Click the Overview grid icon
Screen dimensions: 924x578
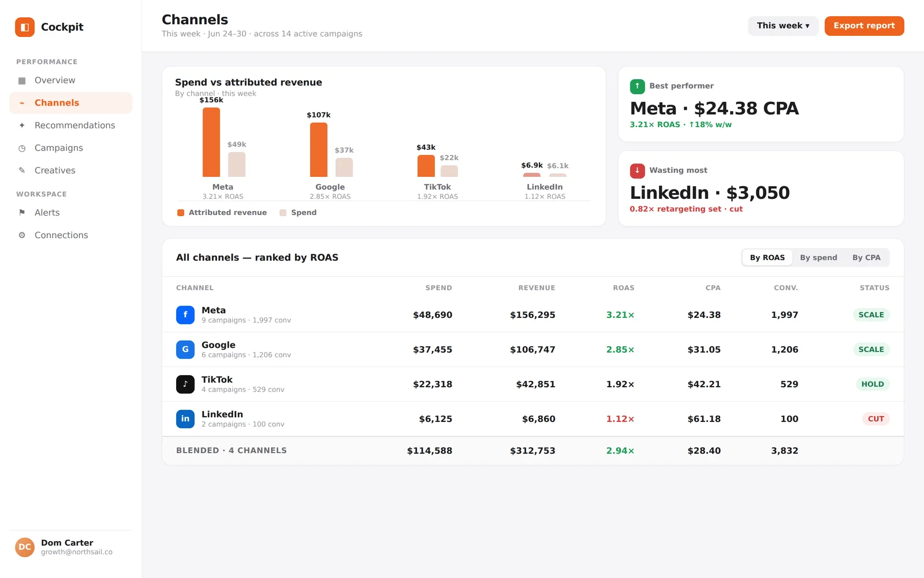point(22,80)
